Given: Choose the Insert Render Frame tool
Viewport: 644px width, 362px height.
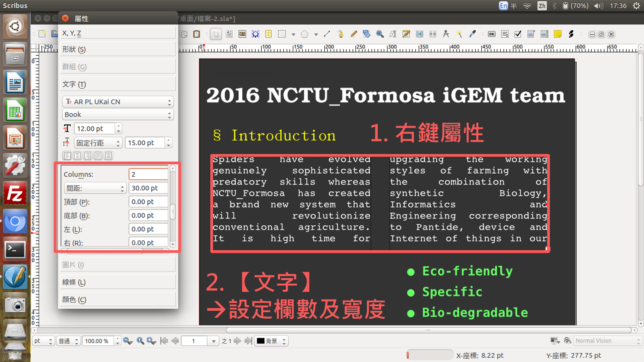Looking at the screenshot, I should point(256,34).
